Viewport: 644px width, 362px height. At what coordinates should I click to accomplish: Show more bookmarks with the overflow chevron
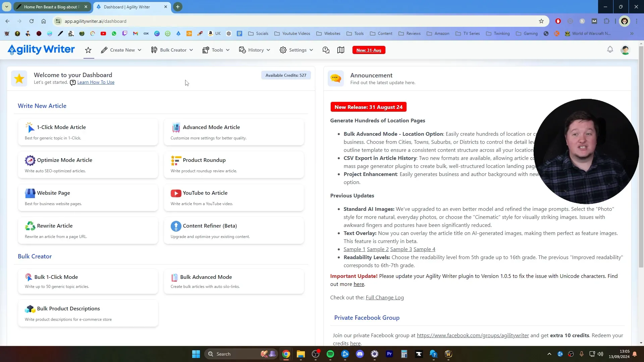(632, 34)
